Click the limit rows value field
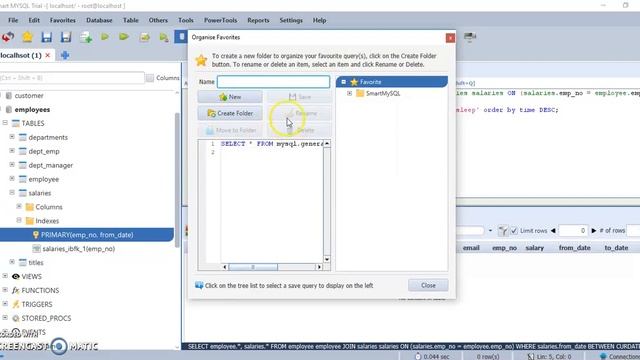Viewport: 640px width, 360px height. [x=573, y=231]
